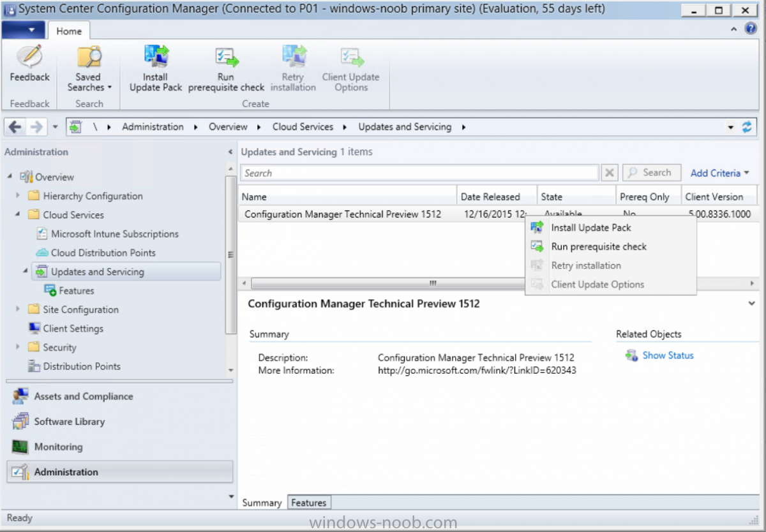The image size is (766, 532).
Task: Open workspace overflow arrow below Administration
Action: (x=231, y=496)
